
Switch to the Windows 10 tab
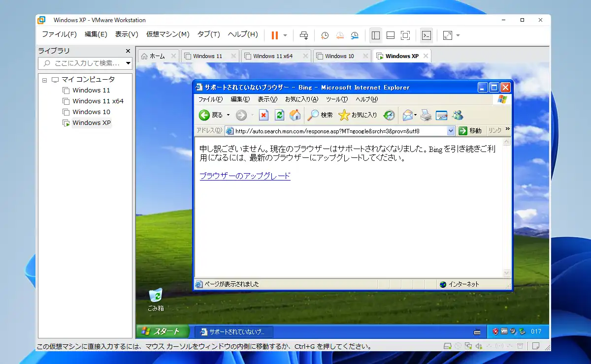tap(339, 56)
